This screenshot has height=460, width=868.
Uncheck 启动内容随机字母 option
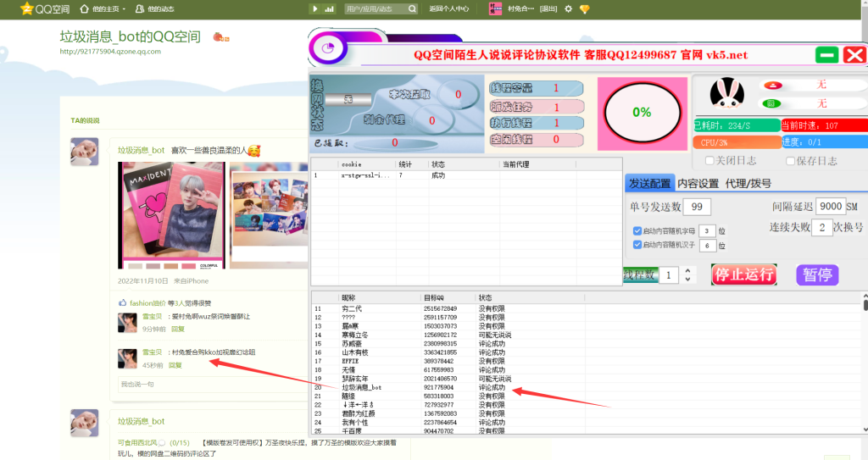[x=637, y=230]
